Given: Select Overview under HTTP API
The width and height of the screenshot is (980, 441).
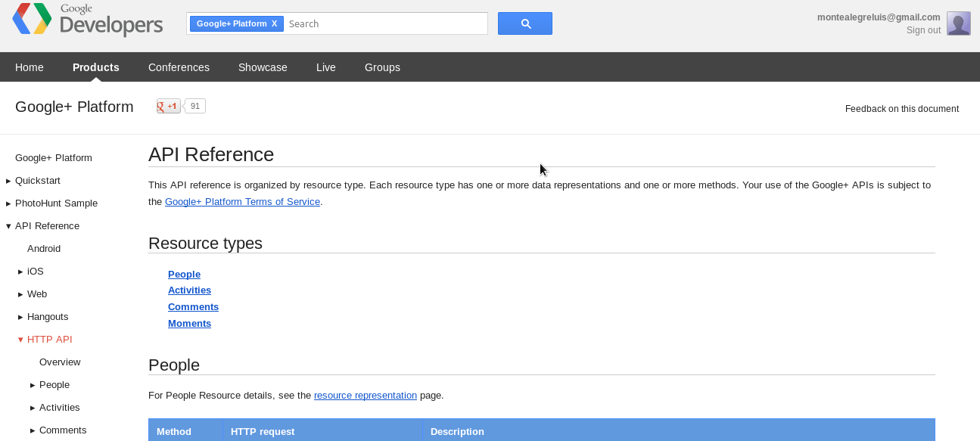Looking at the screenshot, I should point(60,362).
